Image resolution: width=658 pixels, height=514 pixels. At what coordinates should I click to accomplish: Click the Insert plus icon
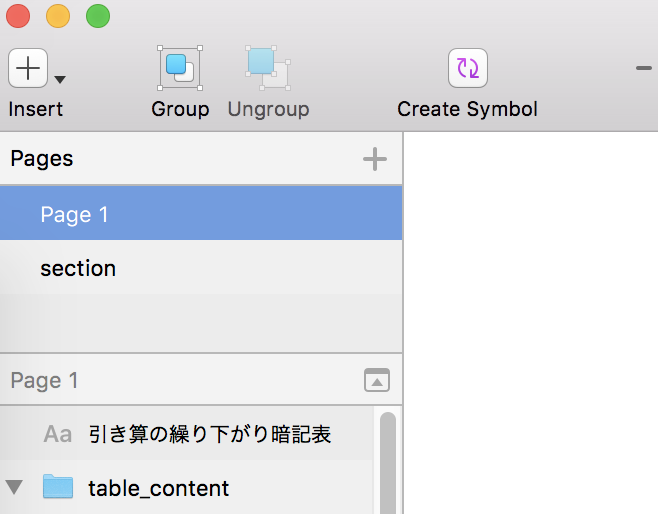[28, 68]
